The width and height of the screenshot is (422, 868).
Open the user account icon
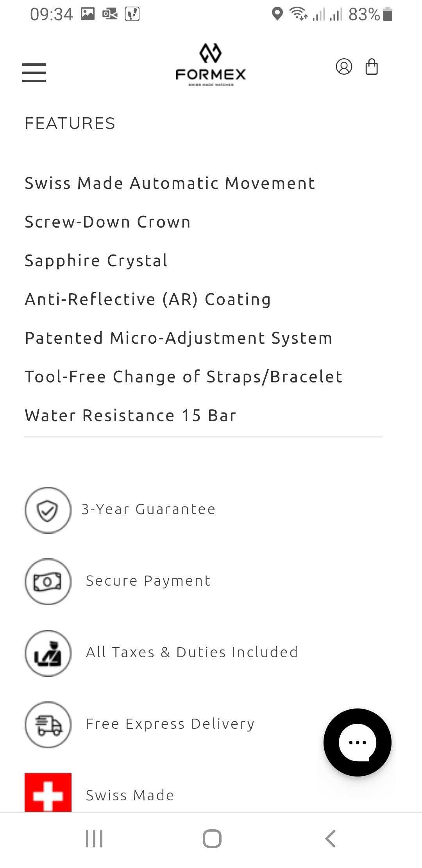point(344,67)
